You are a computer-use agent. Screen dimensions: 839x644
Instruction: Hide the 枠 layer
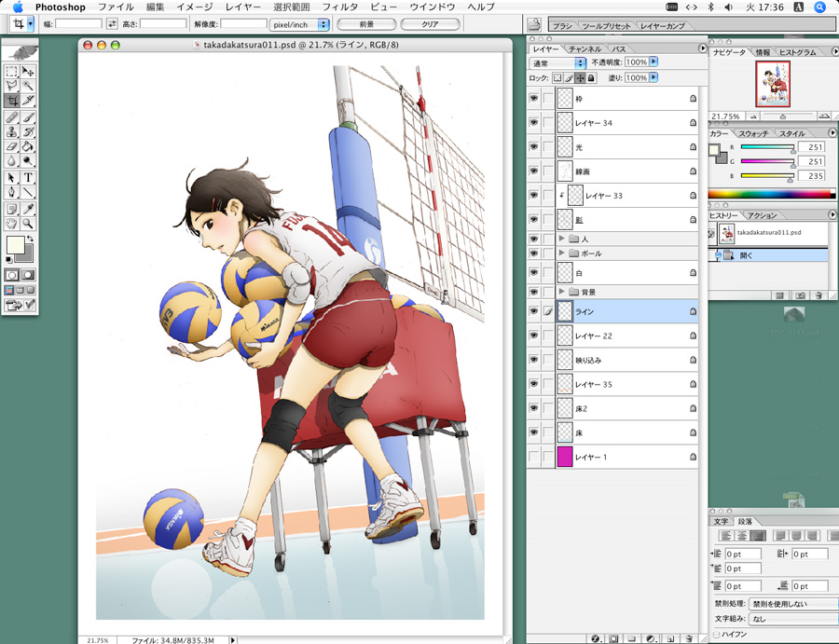[x=533, y=99]
